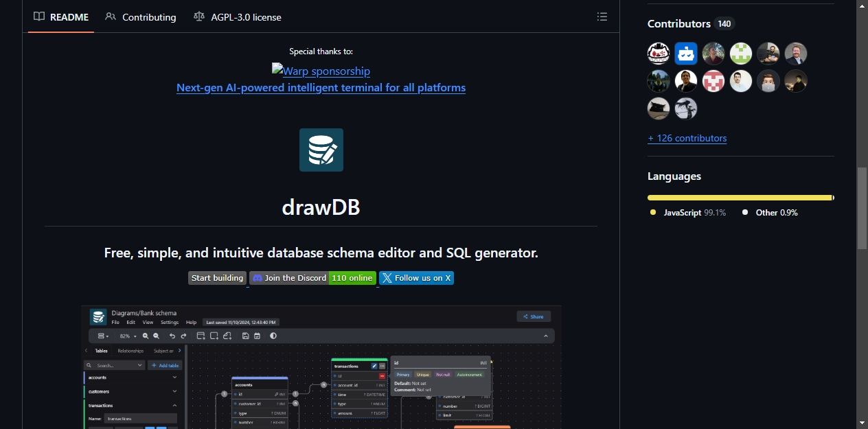This screenshot has width=868, height=429.
Task: Click the Languages heading
Action: pos(674,176)
